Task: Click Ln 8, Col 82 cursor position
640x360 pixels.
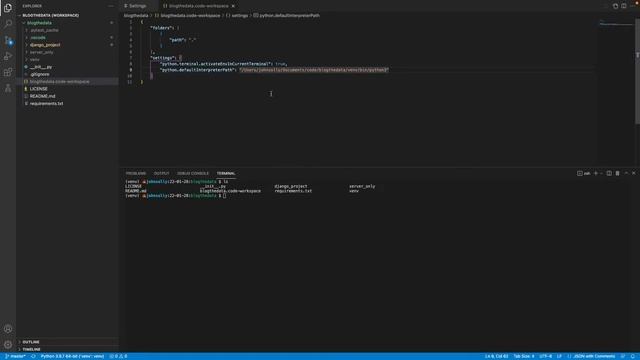Action: [x=496, y=356]
